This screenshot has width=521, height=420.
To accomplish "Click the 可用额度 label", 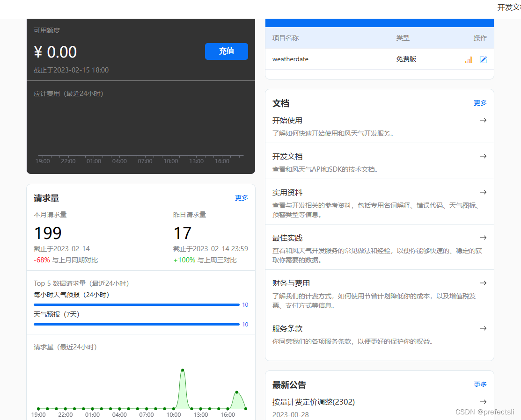I will coord(47,30).
